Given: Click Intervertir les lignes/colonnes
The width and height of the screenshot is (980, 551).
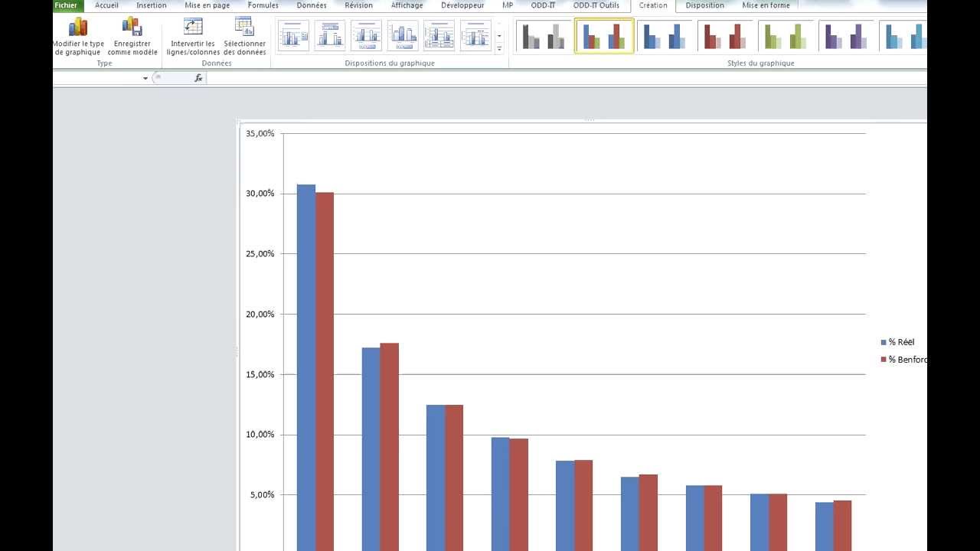Looking at the screenshot, I should [x=193, y=37].
